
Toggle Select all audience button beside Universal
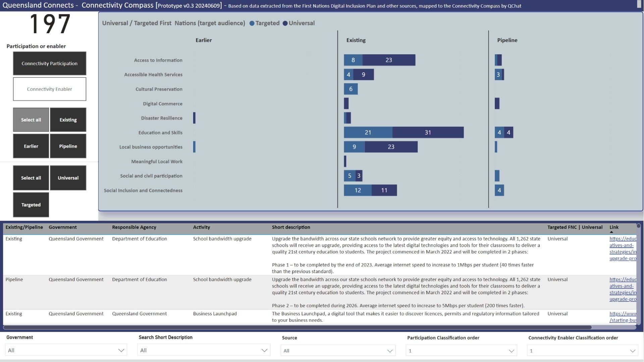(31, 178)
